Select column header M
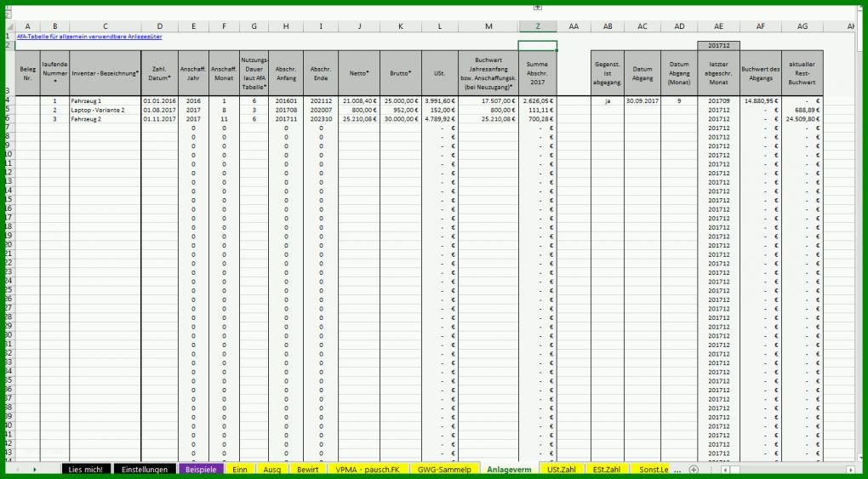 click(488, 26)
